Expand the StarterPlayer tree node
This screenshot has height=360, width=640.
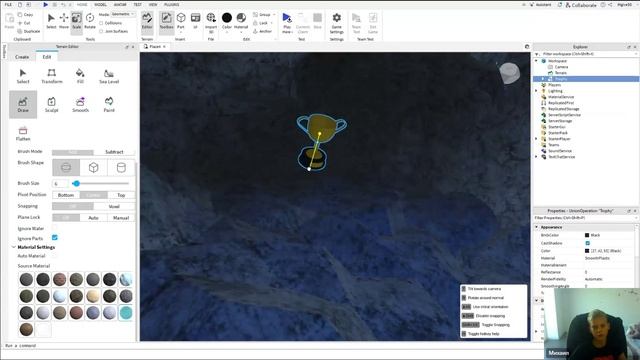pyautogui.click(x=537, y=139)
